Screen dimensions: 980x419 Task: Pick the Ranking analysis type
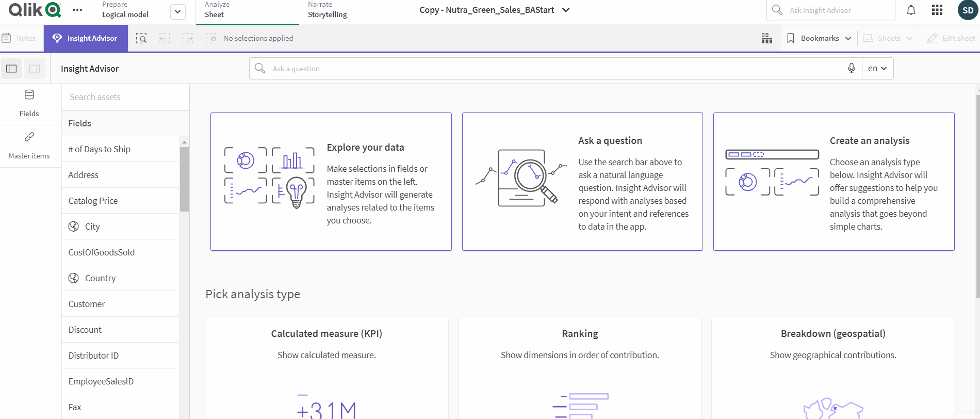580,368
